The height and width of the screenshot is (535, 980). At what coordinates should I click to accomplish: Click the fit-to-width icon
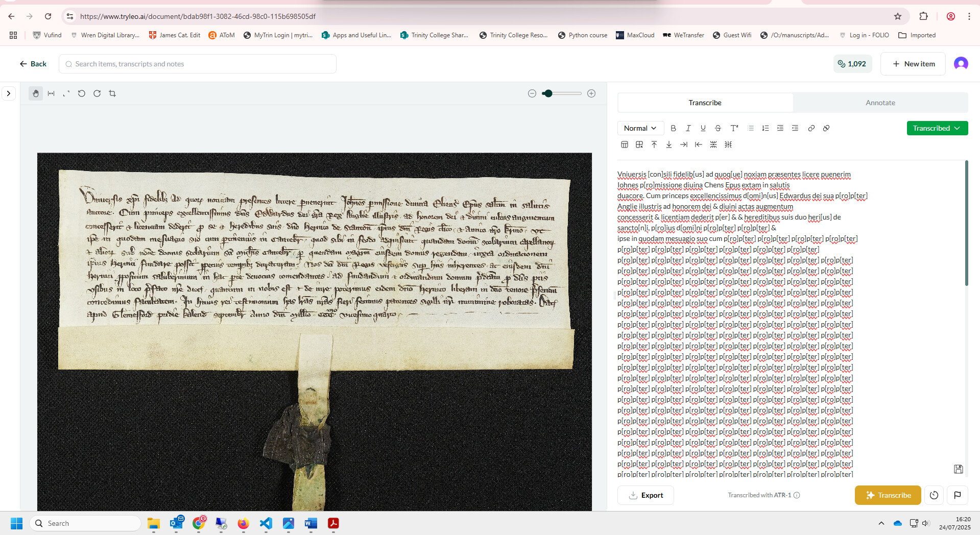(51, 93)
